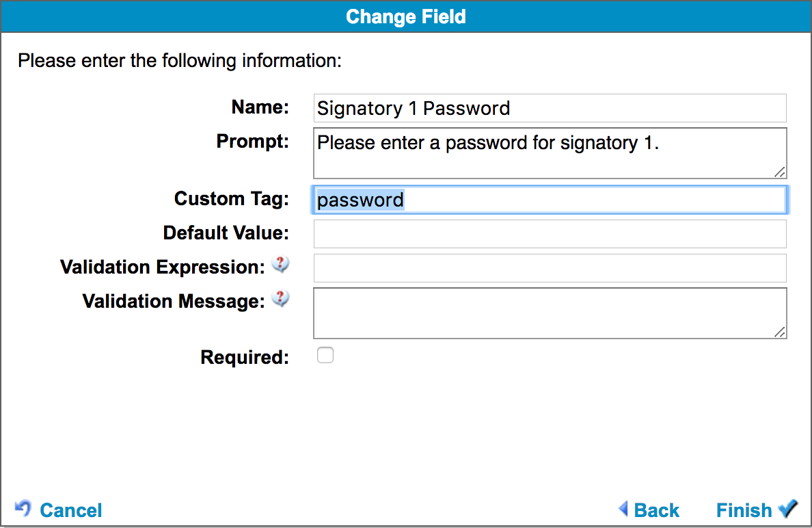Click the Finish checkmark icon
Image resolution: width=812 pixels, height=528 pixels.
[x=788, y=508]
